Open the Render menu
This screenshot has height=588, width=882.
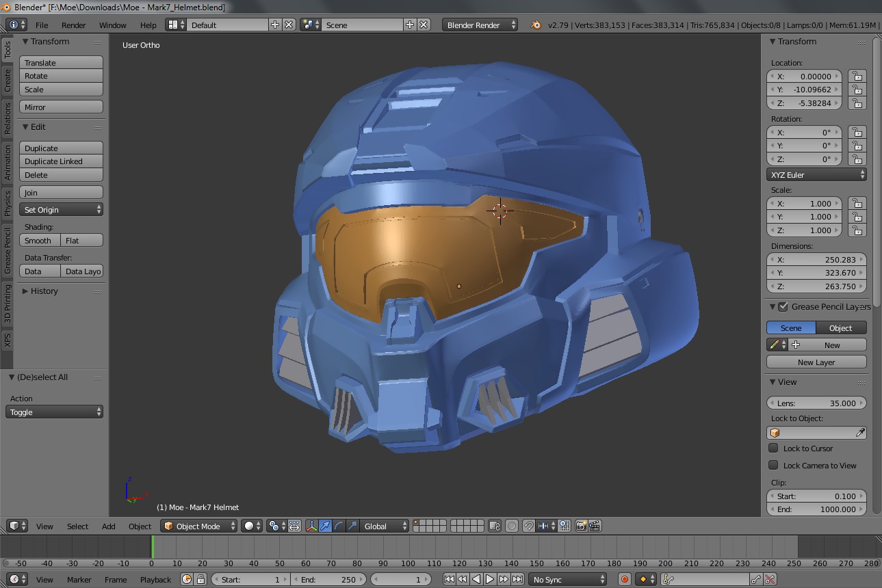[73, 25]
